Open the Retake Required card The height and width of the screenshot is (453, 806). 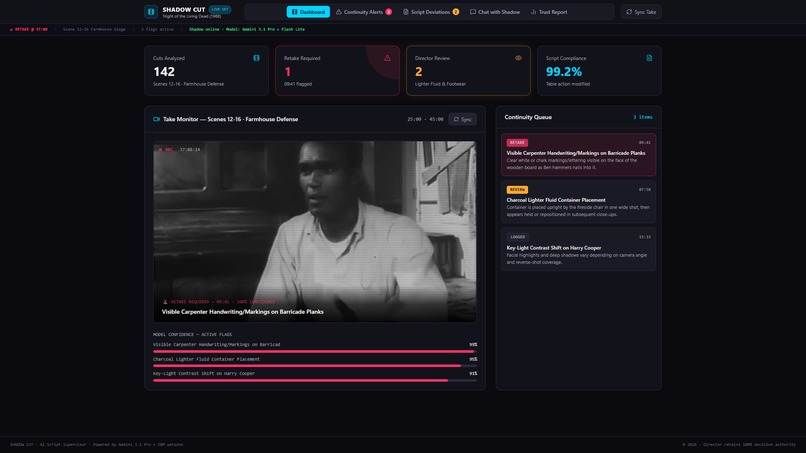tap(337, 70)
